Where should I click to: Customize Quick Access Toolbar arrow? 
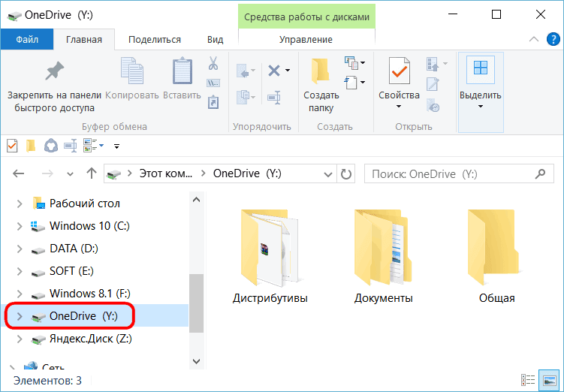click(x=116, y=146)
